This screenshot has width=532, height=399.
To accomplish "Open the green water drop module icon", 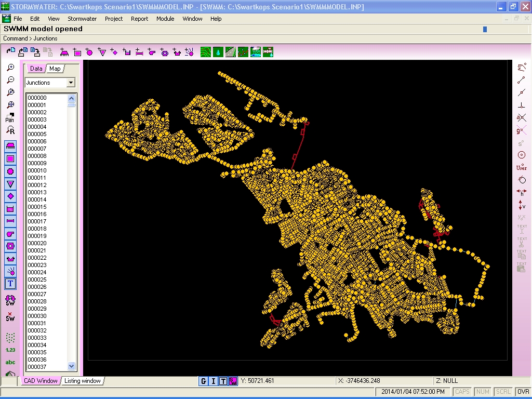I will click(218, 52).
